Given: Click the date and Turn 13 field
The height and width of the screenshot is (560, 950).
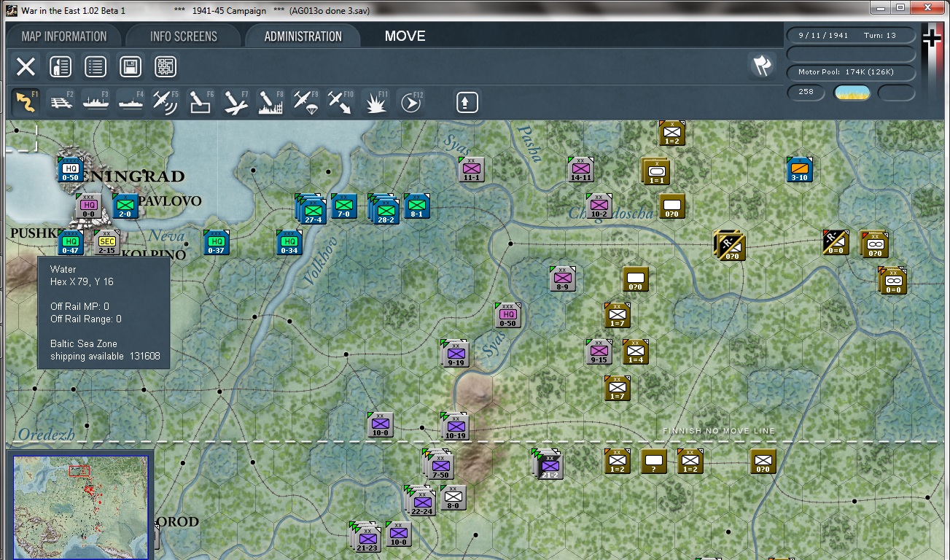Looking at the screenshot, I should pos(852,36).
